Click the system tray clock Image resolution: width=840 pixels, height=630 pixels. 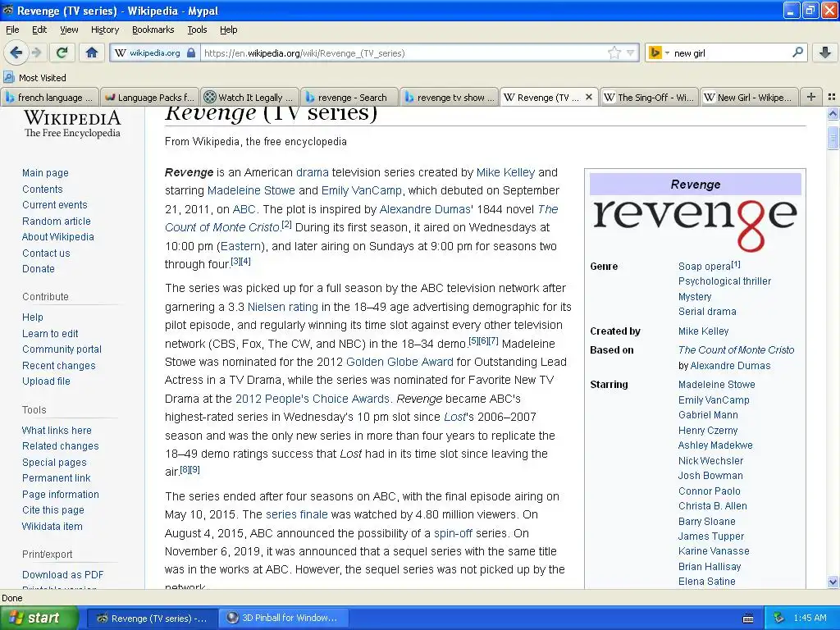pos(810,618)
